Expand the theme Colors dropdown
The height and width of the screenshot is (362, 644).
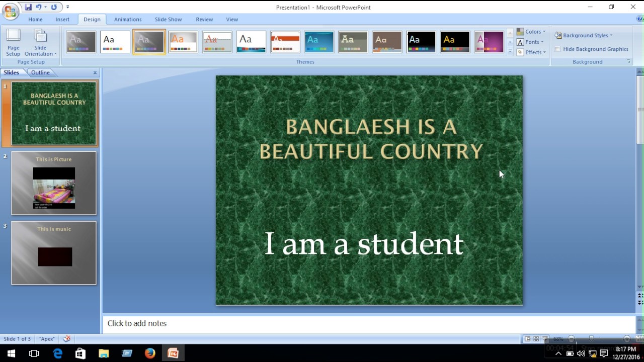pos(531,32)
